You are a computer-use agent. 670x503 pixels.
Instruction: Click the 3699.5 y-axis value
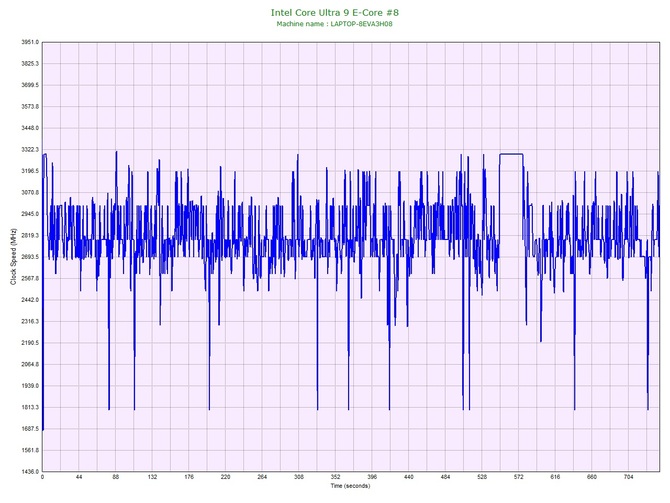tap(30, 85)
